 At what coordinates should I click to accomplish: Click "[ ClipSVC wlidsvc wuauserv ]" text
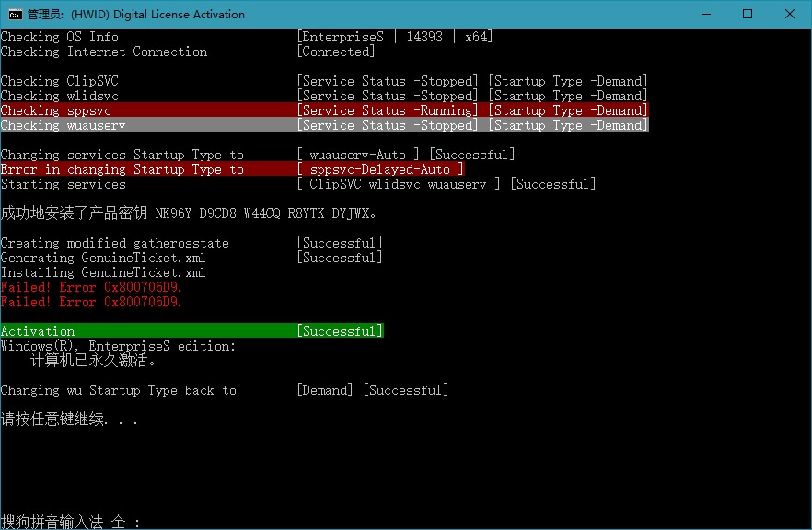click(x=399, y=184)
